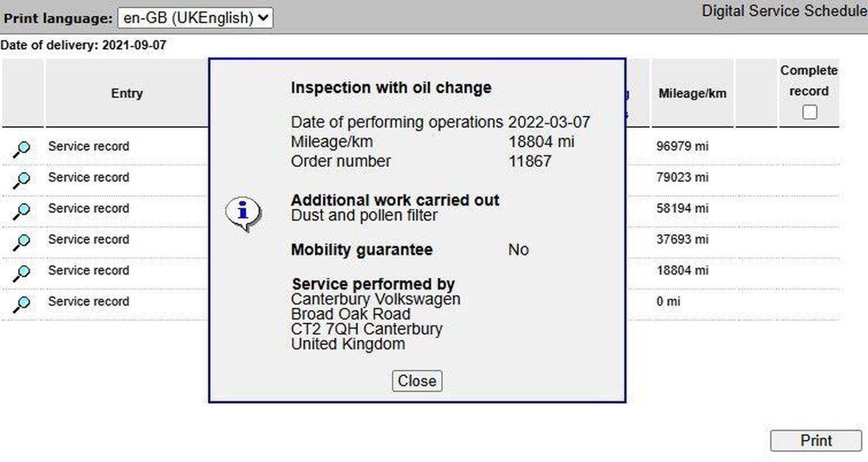Open the Print language dropdown
The height and width of the screenshot is (462, 868).
click(195, 18)
